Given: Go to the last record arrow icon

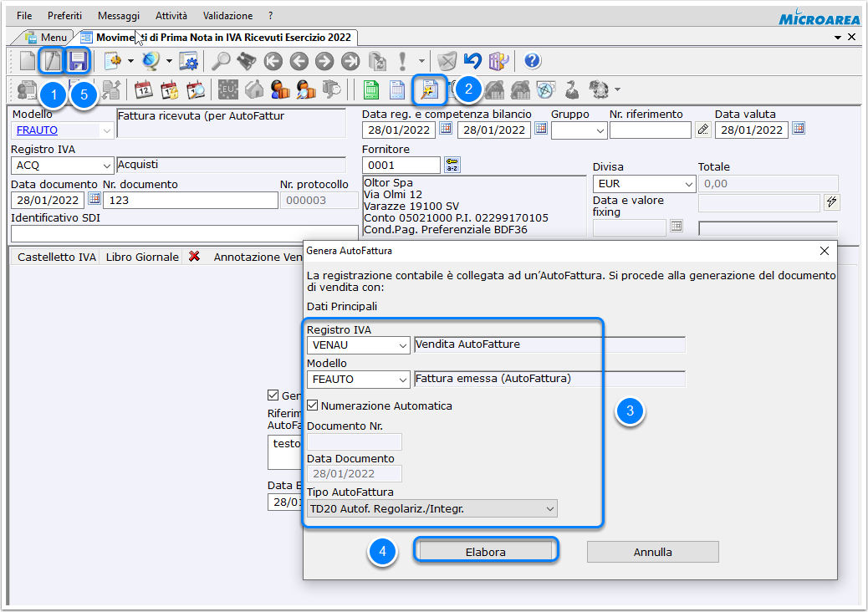Looking at the screenshot, I should 350,61.
